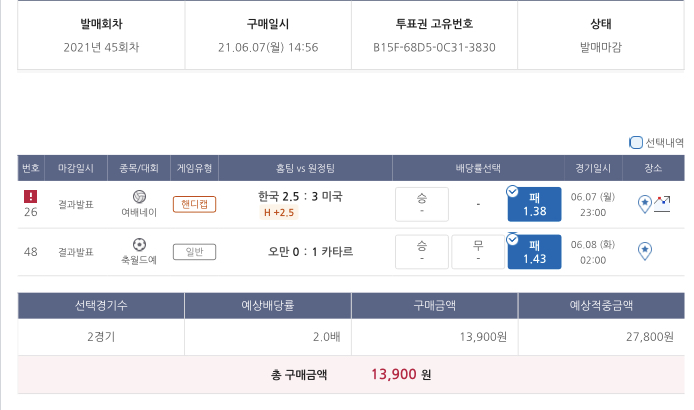Click the 핸디캡 game type badge

click(x=194, y=204)
